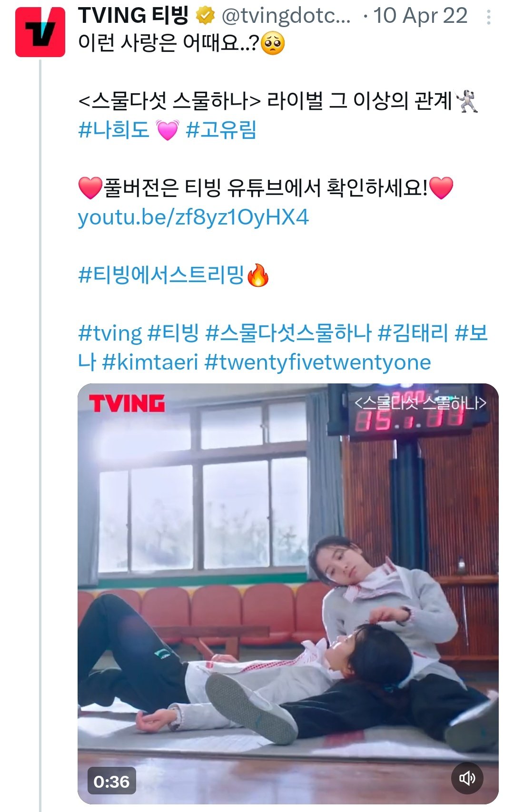This screenshot has width=514, height=812.
Task: Open the #고유림 hashtag
Action: click(221, 129)
